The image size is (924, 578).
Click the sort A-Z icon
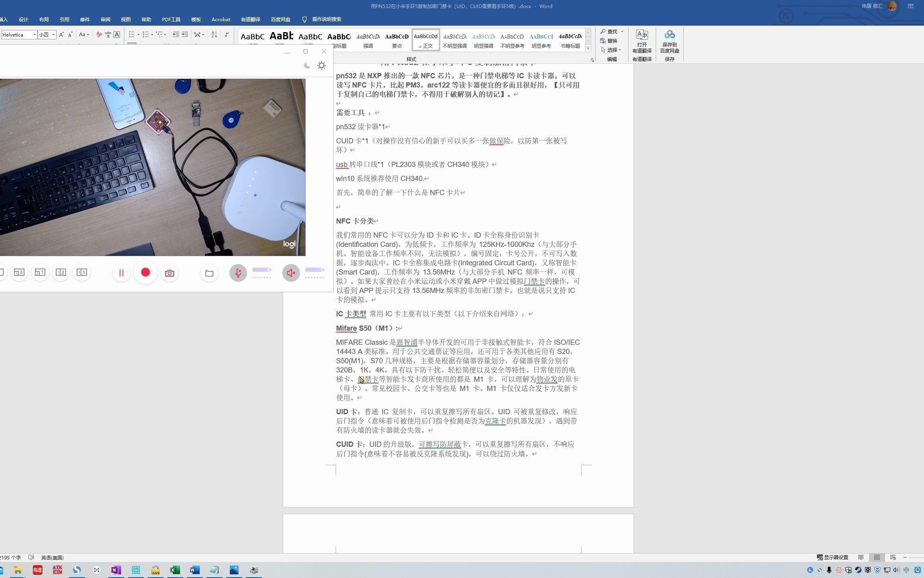click(214, 35)
